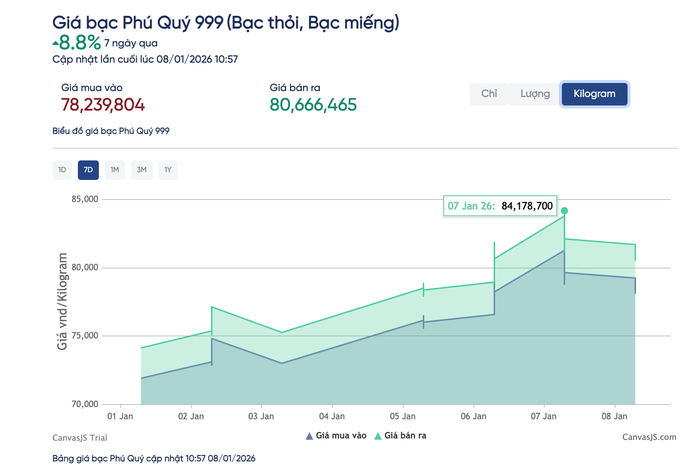Click the sell price 80,666,465
Screen dimensions: 698x472
pos(313,105)
